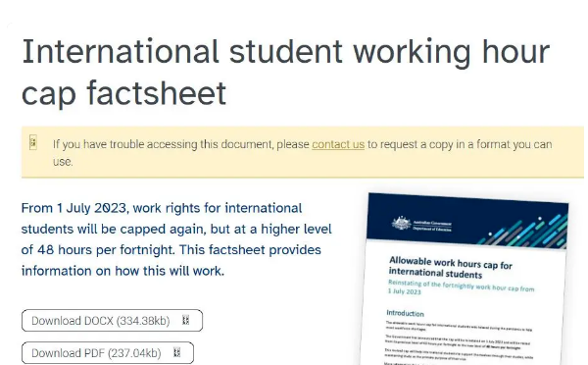588x365 pixels.
Task: Click the dark blue header of preview document
Action: pyautogui.click(x=467, y=221)
